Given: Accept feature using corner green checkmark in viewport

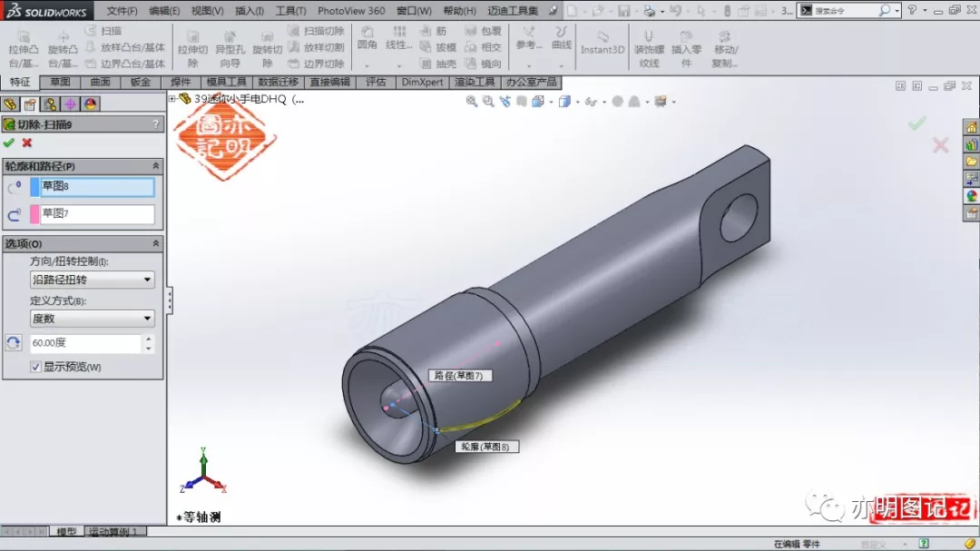Looking at the screenshot, I should pos(916,123).
